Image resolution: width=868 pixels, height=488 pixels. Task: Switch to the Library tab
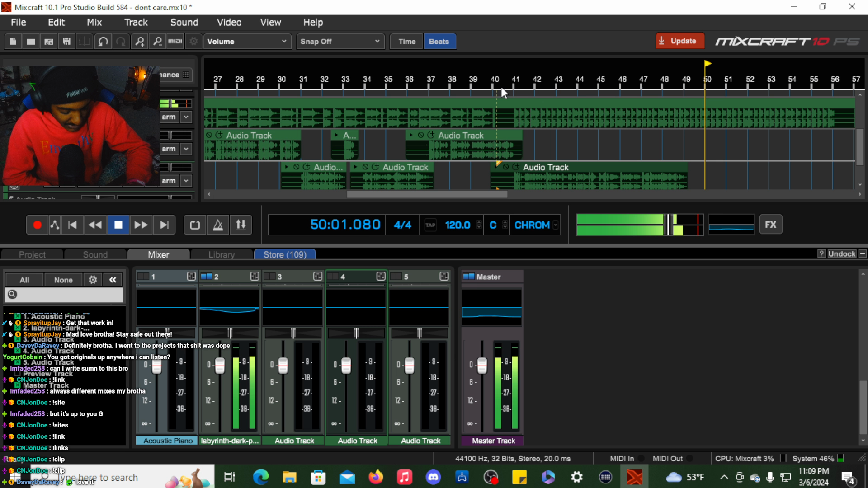point(222,255)
